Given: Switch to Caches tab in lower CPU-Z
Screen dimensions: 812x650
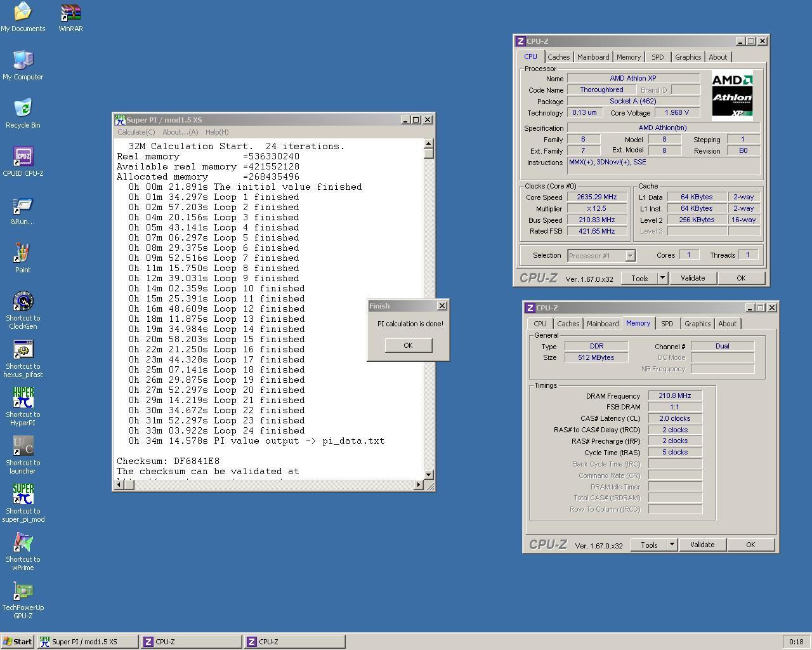Looking at the screenshot, I should pyautogui.click(x=568, y=324).
